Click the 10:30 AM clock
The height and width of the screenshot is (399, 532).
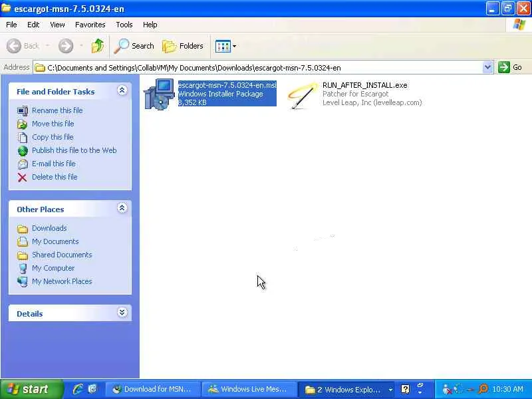507,389
